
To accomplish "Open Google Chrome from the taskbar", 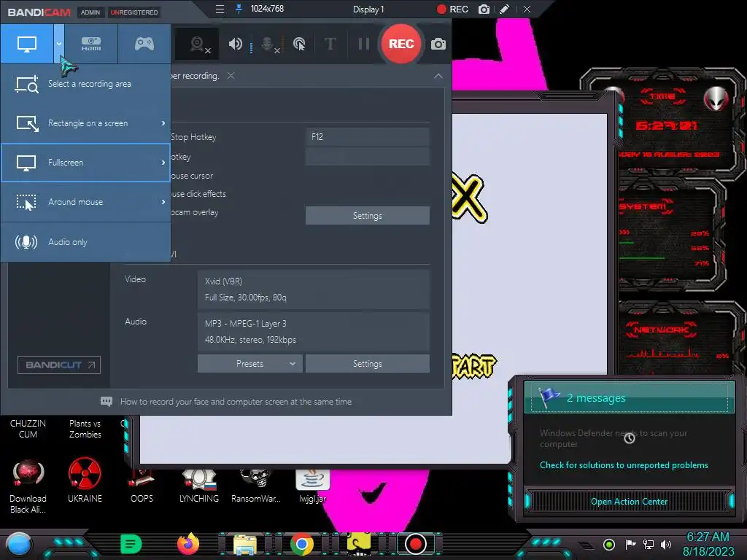I will coord(301,544).
